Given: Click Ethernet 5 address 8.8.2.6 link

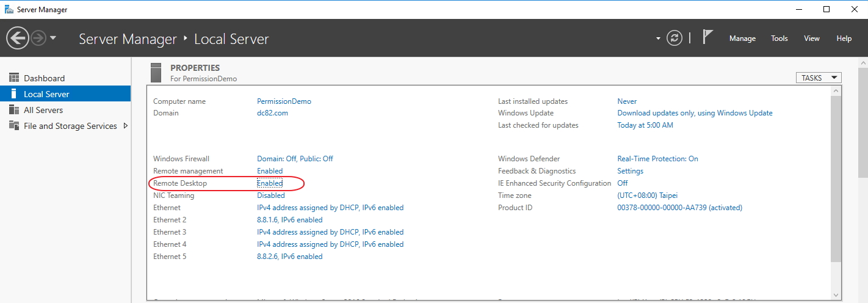Looking at the screenshot, I should pyautogui.click(x=290, y=257).
